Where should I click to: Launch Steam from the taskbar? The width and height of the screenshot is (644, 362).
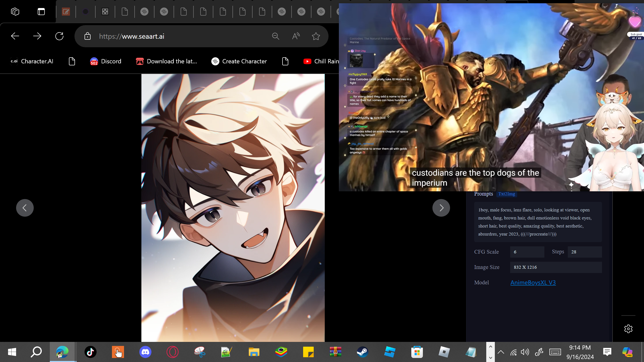(x=363, y=352)
